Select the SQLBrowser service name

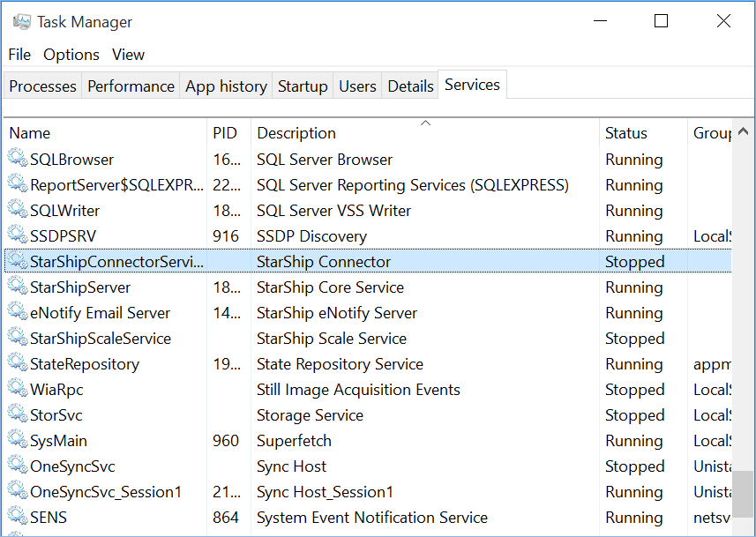[x=71, y=160]
